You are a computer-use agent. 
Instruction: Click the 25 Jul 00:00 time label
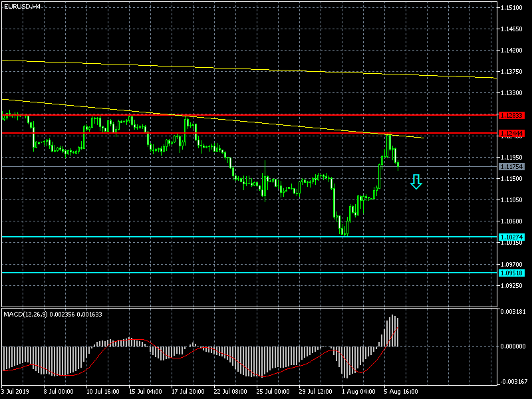(273, 391)
